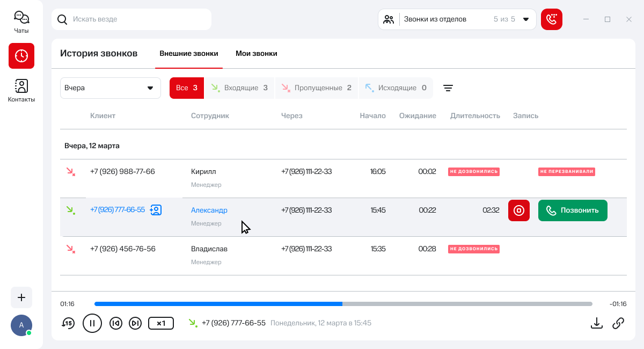644x349 pixels.
Task: Expand the Вчера date dropdown
Action: tap(111, 88)
